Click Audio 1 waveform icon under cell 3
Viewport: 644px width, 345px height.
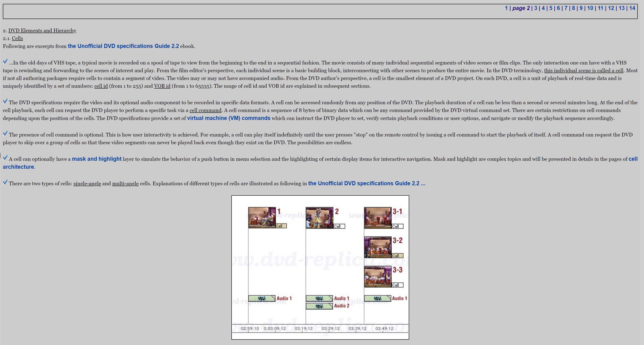pos(378,298)
